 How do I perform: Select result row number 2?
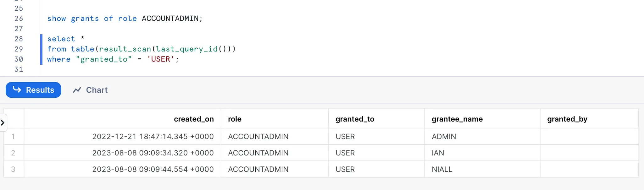coord(14,153)
